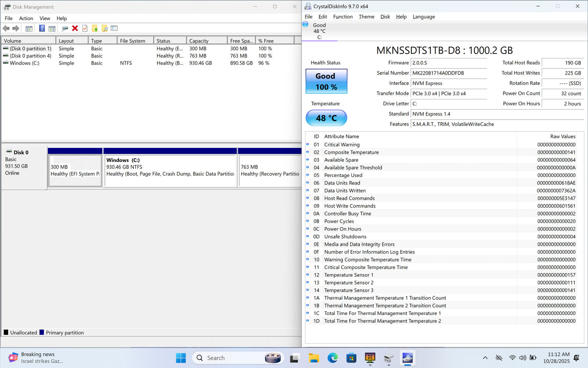
Task: Open the Function menu in CrystalDiskInfo
Action: (x=343, y=17)
